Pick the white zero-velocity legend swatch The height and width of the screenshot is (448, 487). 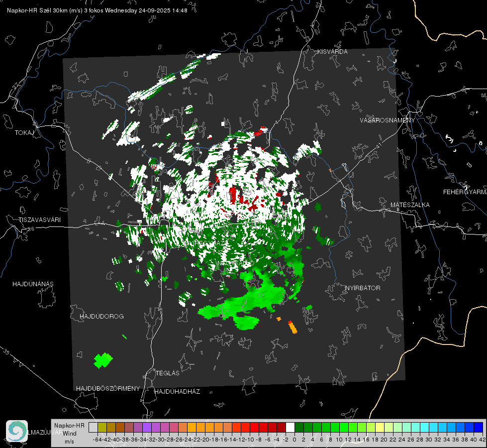(290, 427)
